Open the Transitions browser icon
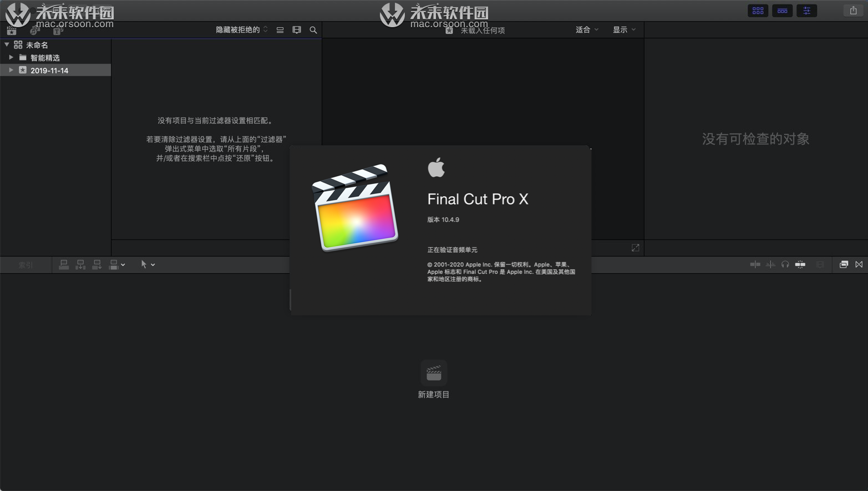This screenshot has height=491, width=868. coord(859,264)
